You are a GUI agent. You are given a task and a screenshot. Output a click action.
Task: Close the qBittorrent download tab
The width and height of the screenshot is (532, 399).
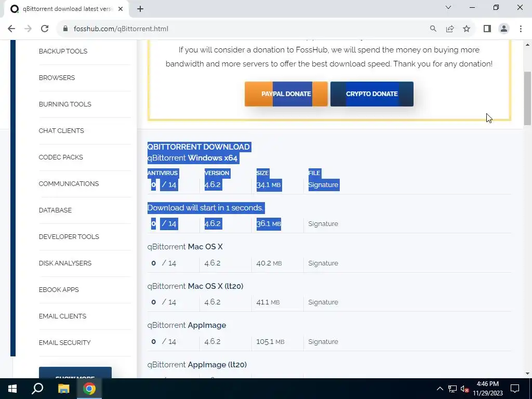[121, 9]
